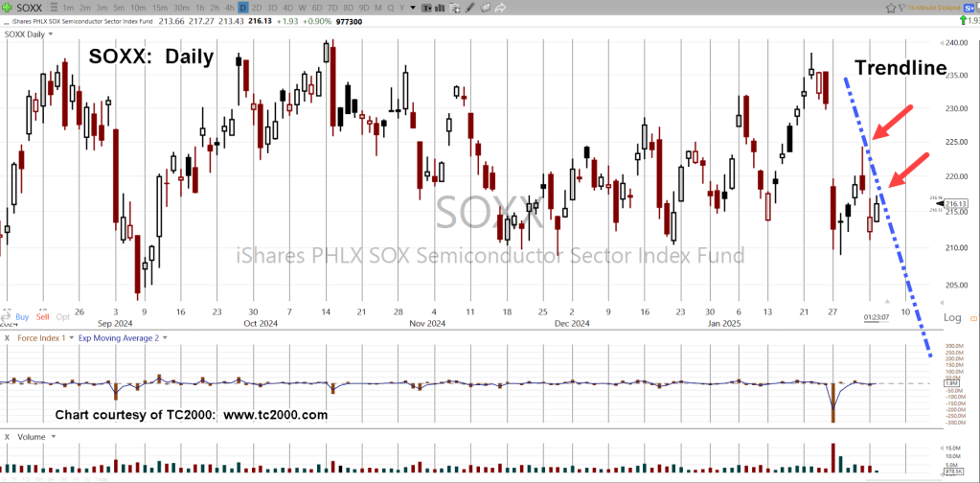Close the Volume pane with X

8,436
